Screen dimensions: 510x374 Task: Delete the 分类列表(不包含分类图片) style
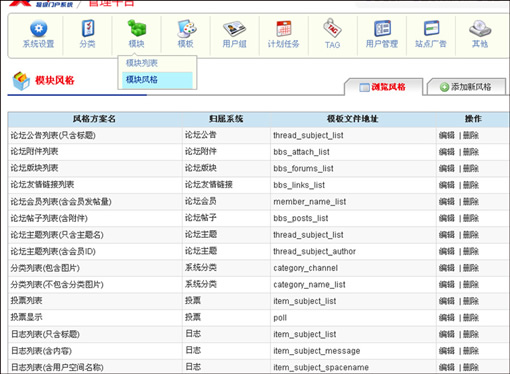(471, 285)
